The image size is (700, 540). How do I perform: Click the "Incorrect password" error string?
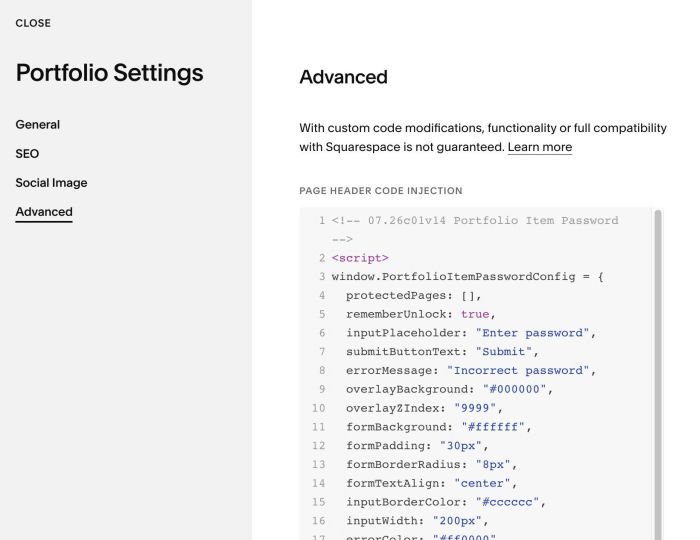(x=518, y=370)
